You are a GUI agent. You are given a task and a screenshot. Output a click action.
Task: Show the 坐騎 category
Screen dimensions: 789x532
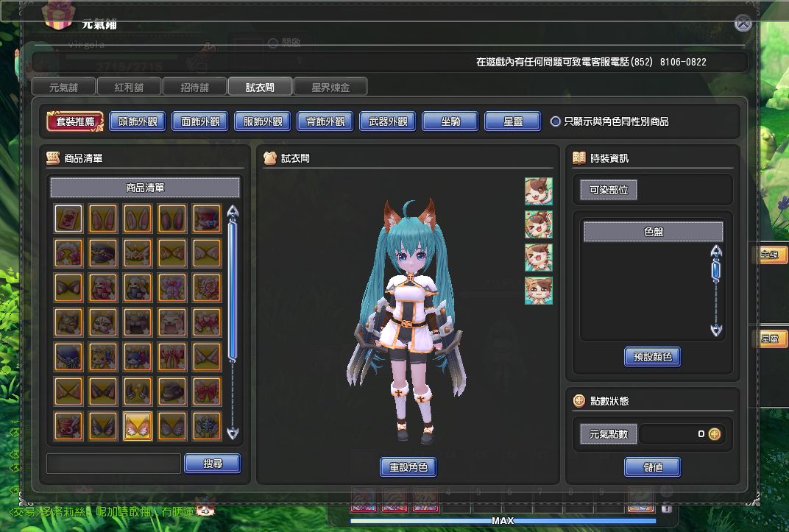[x=450, y=121]
